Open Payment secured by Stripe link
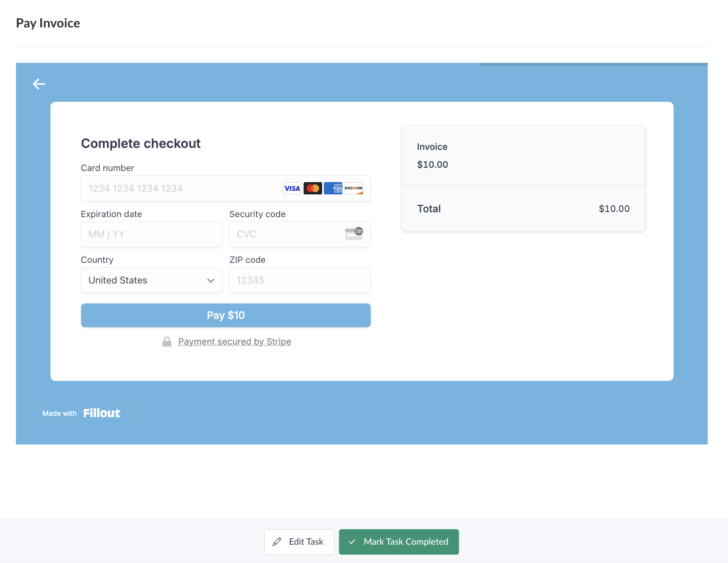The image size is (728, 563). point(234,342)
